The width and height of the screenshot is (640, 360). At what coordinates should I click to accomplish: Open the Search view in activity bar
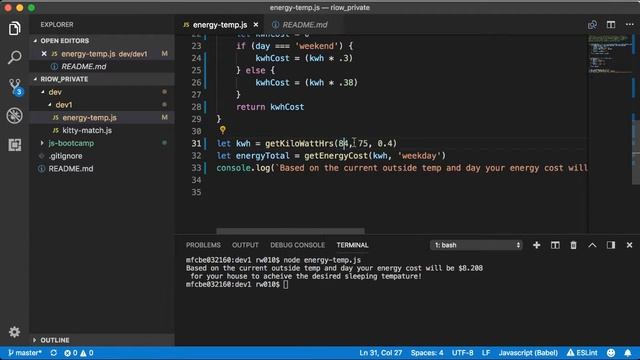tap(15, 57)
